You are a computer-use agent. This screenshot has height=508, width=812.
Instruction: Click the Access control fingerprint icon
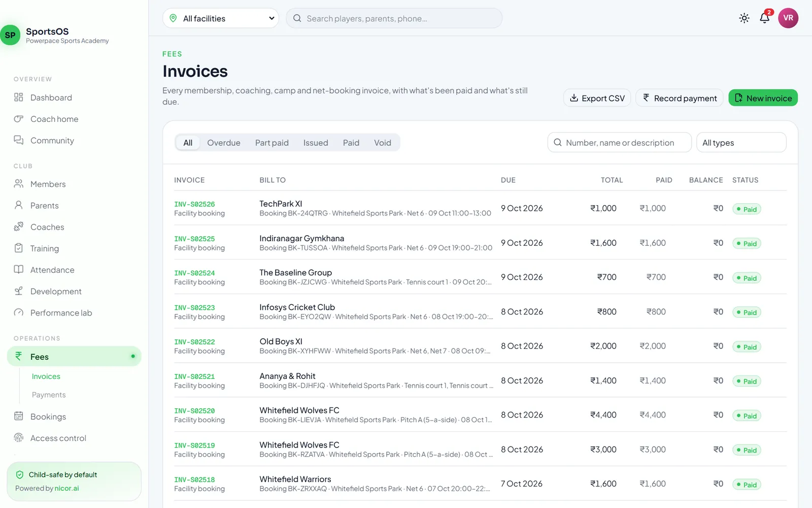pyautogui.click(x=19, y=438)
